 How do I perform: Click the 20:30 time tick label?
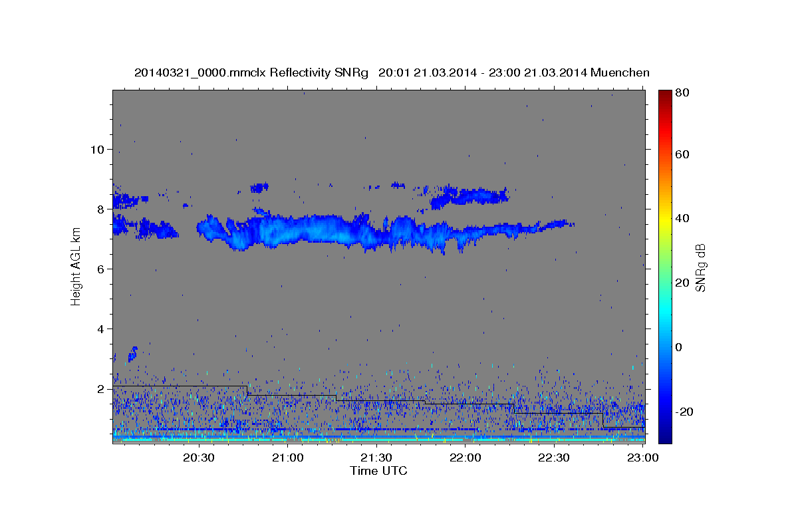tap(198, 458)
